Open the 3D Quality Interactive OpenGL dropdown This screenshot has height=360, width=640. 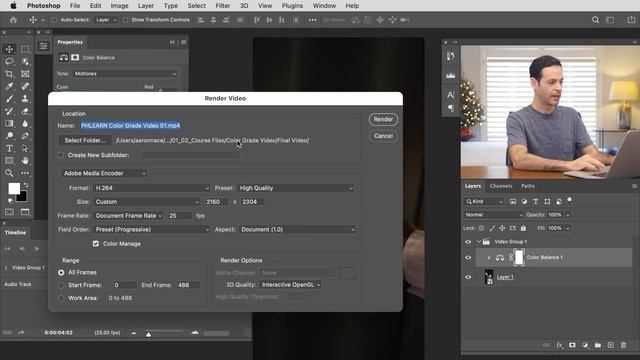[290, 284]
